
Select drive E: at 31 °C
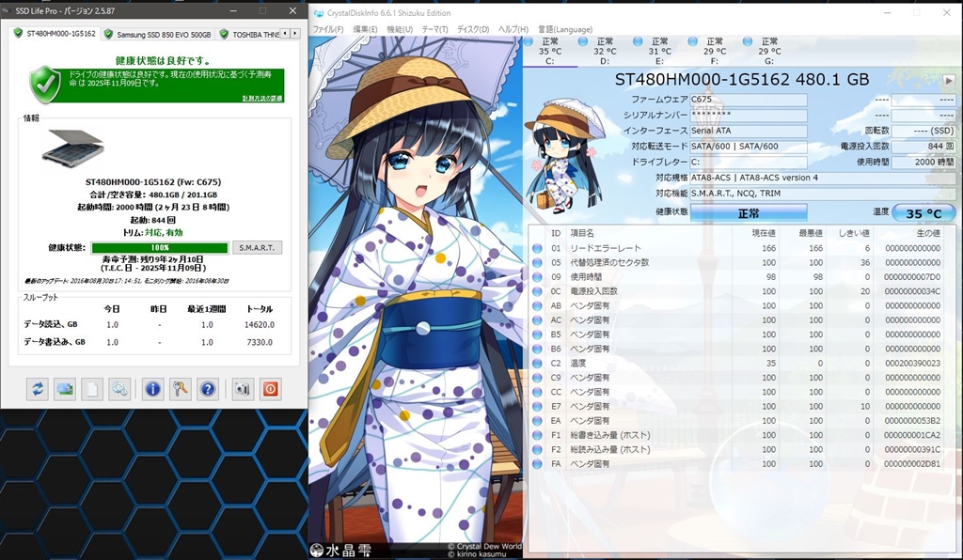(x=659, y=51)
